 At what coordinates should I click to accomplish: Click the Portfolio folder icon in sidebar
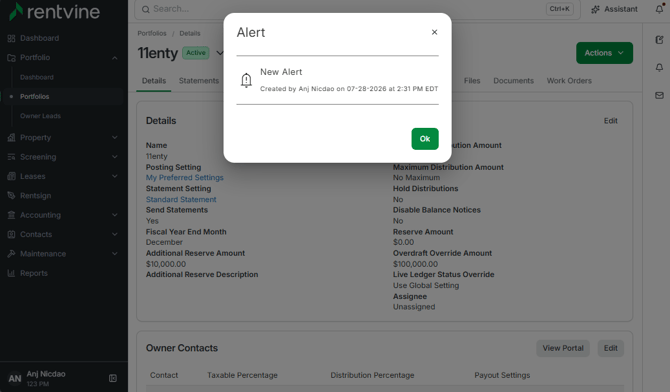pos(11,58)
